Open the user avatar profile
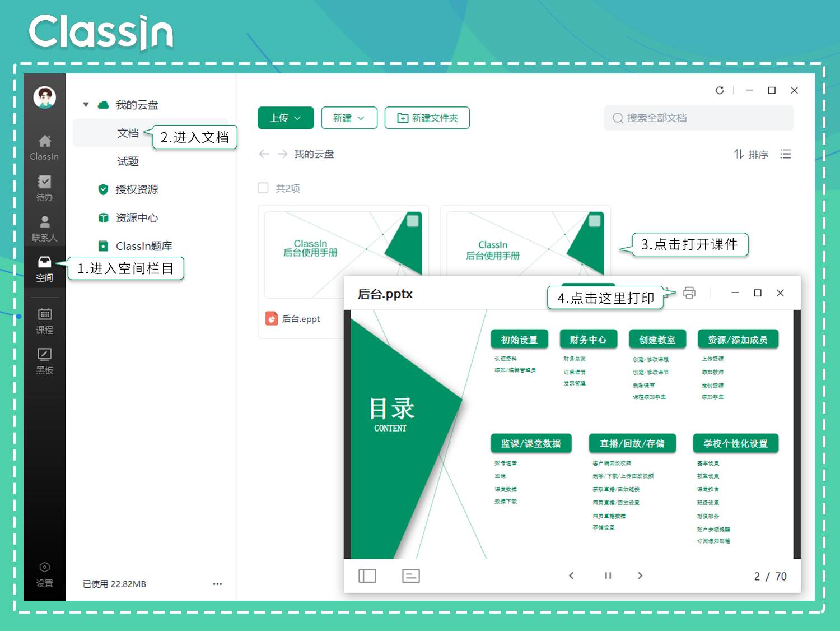Image resolution: width=840 pixels, height=631 pixels. click(44, 98)
